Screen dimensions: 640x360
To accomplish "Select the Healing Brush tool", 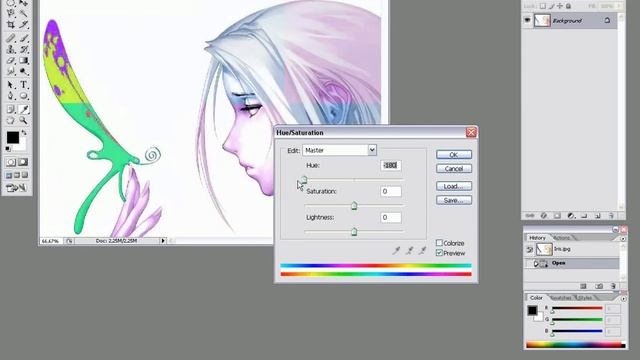I will pyautogui.click(x=11, y=38).
